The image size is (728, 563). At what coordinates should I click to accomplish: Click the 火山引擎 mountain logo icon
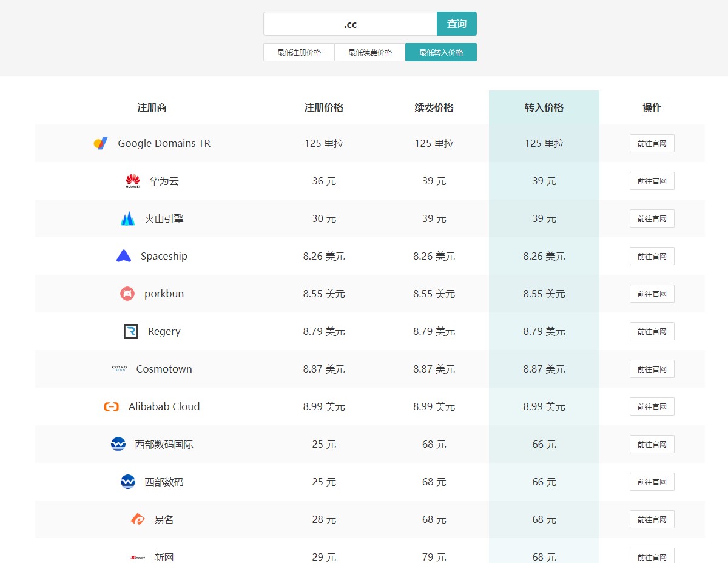pyautogui.click(x=127, y=218)
